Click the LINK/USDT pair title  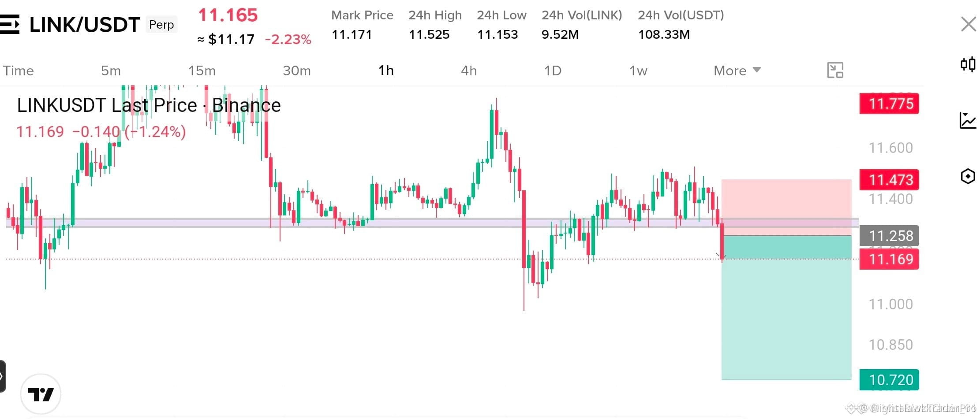click(85, 25)
